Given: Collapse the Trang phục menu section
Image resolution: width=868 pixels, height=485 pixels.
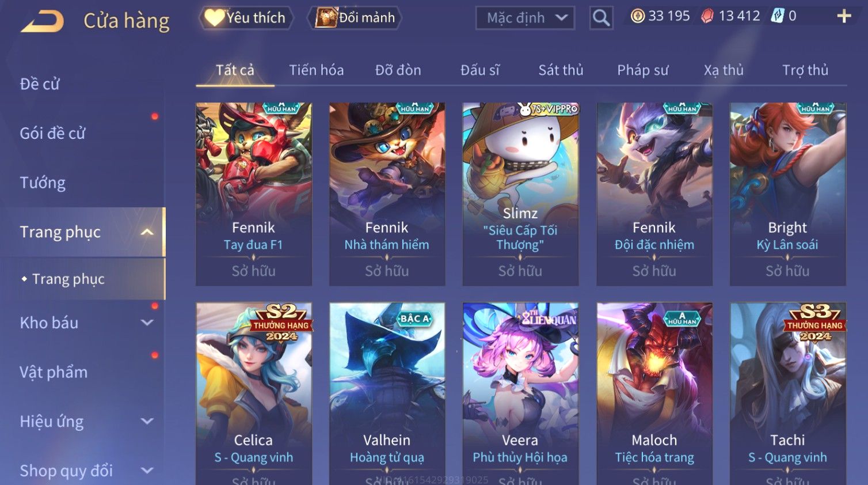Looking at the screenshot, I should 147,232.
